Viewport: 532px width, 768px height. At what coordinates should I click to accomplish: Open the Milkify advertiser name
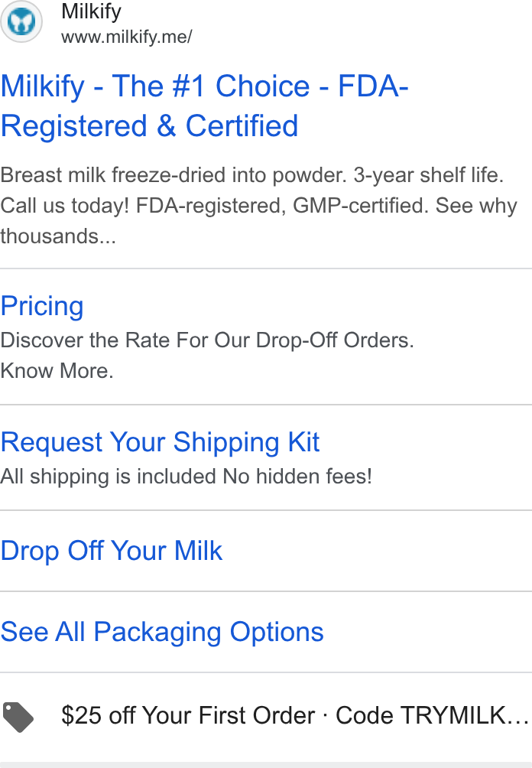pos(91,11)
